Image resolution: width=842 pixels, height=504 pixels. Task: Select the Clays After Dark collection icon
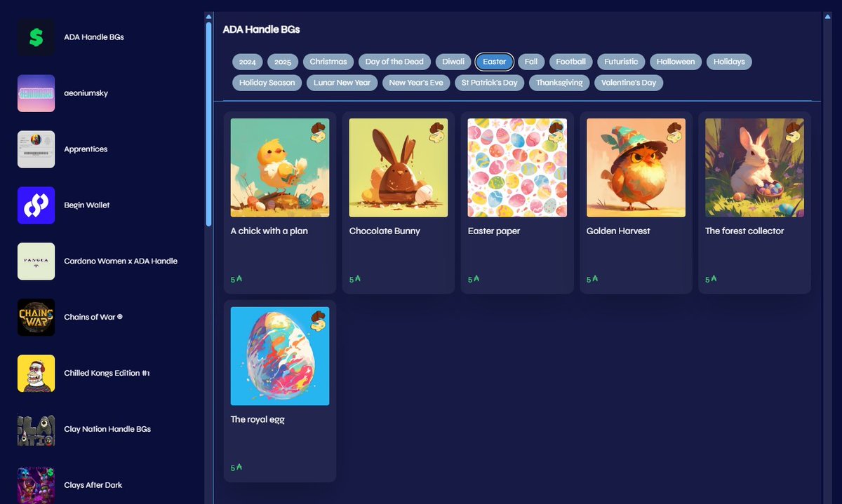coord(36,485)
